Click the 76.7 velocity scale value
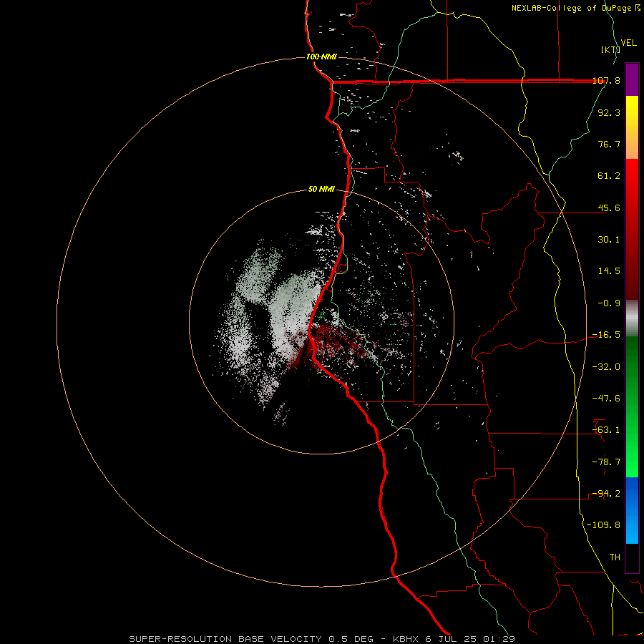Image resolution: width=644 pixels, height=644 pixels. [609, 144]
